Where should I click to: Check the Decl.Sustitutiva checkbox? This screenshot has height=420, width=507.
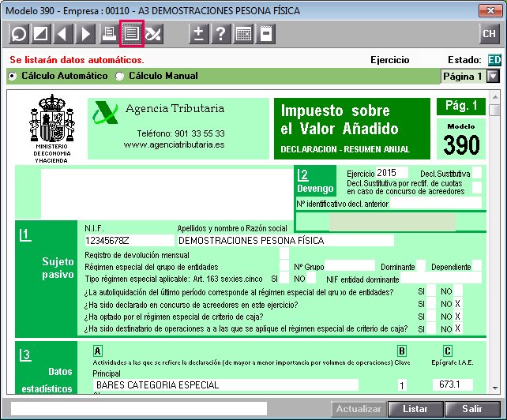pos(477,172)
